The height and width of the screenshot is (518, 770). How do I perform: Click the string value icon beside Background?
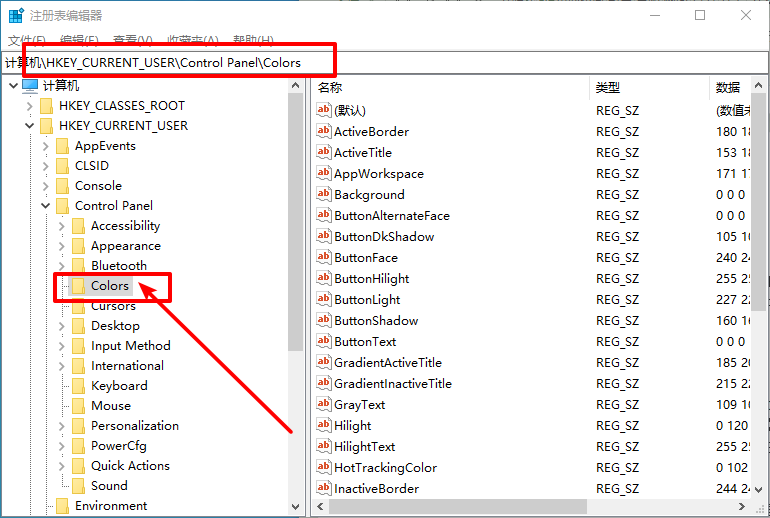[324, 194]
